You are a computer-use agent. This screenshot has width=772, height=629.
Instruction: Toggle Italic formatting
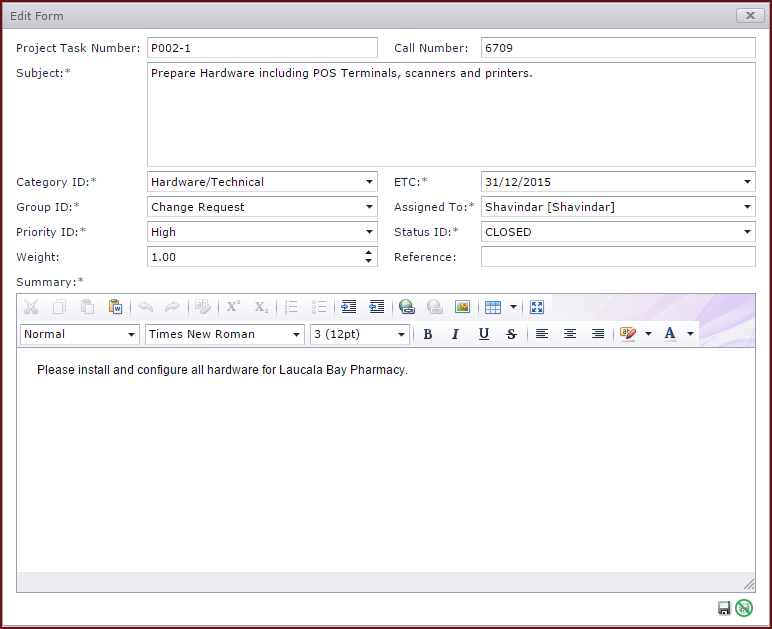point(455,334)
